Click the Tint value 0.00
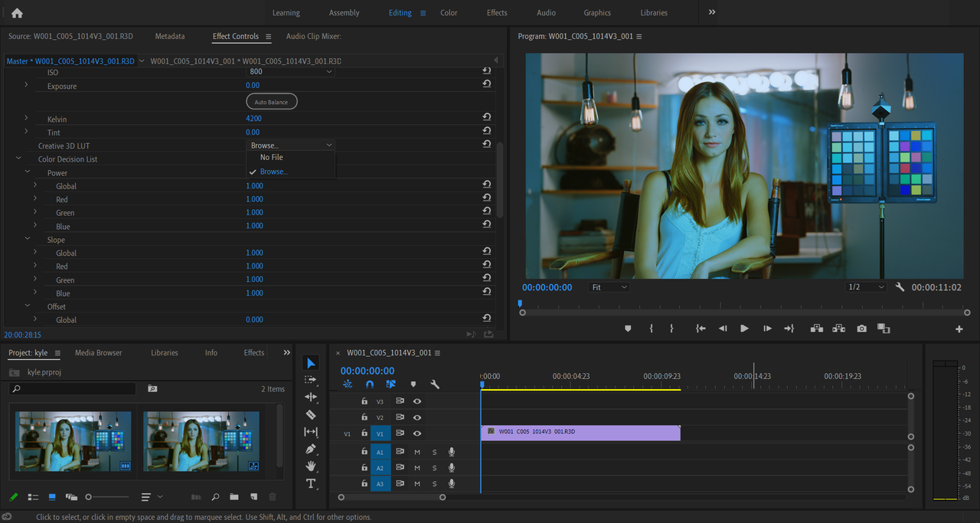This screenshot has height=523, width=980. [x=253, y=132]
